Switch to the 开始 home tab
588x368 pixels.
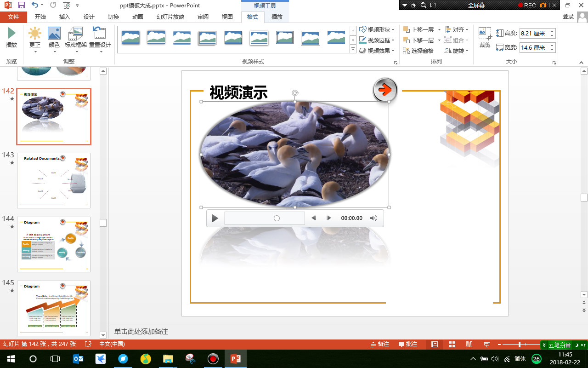pos(40,17)
